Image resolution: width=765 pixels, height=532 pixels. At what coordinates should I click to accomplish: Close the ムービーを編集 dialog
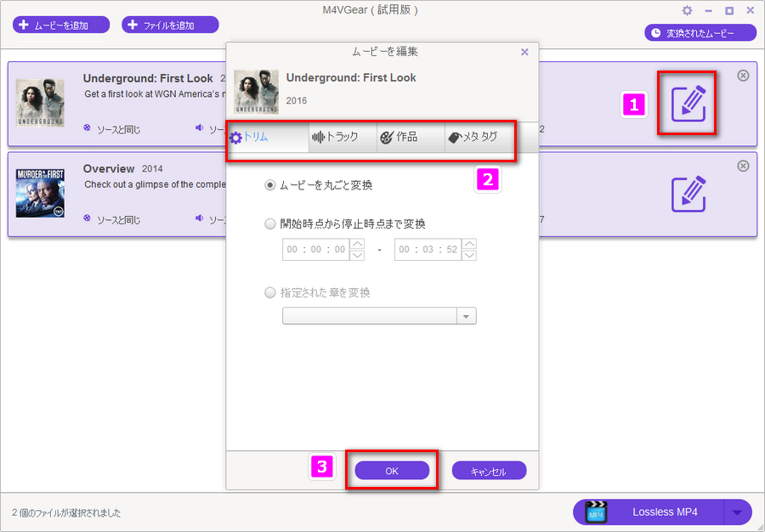[524, 52]
